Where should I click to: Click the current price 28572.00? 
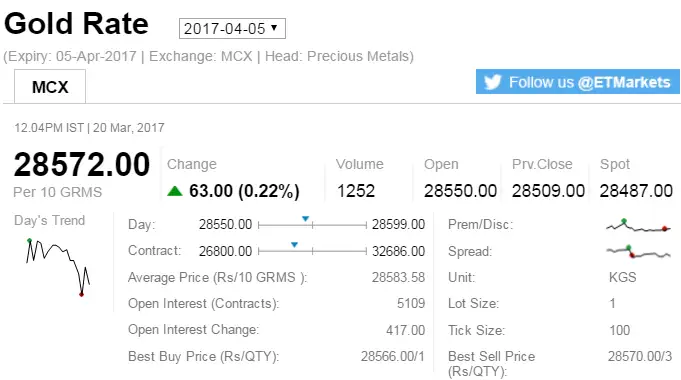pos(82,165)
